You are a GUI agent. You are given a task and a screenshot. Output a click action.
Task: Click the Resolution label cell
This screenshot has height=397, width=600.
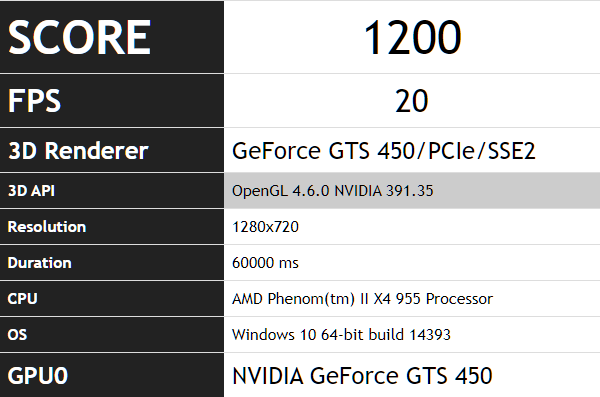tap(112, 227)
